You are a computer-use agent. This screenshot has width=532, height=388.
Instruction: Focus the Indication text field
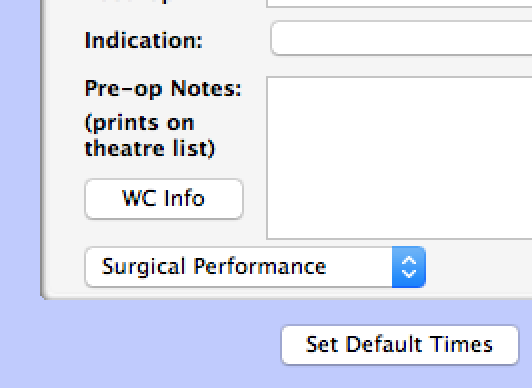401,38
